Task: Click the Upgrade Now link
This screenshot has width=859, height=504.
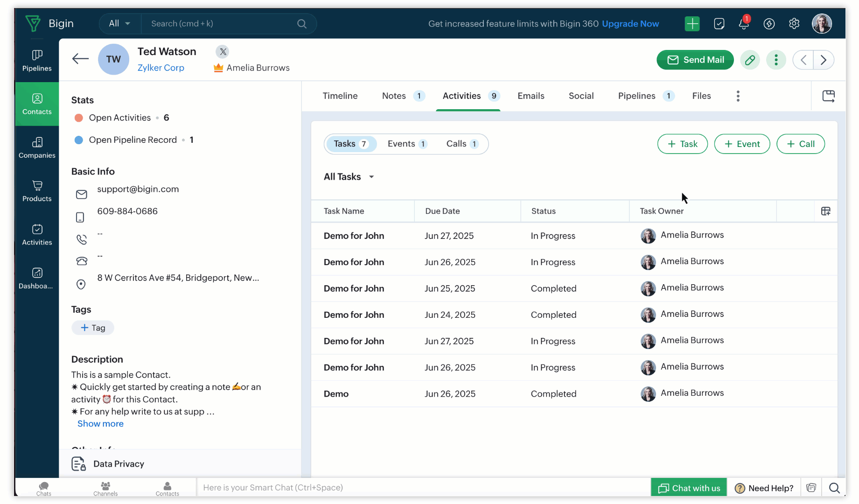Action: point(630,24)
